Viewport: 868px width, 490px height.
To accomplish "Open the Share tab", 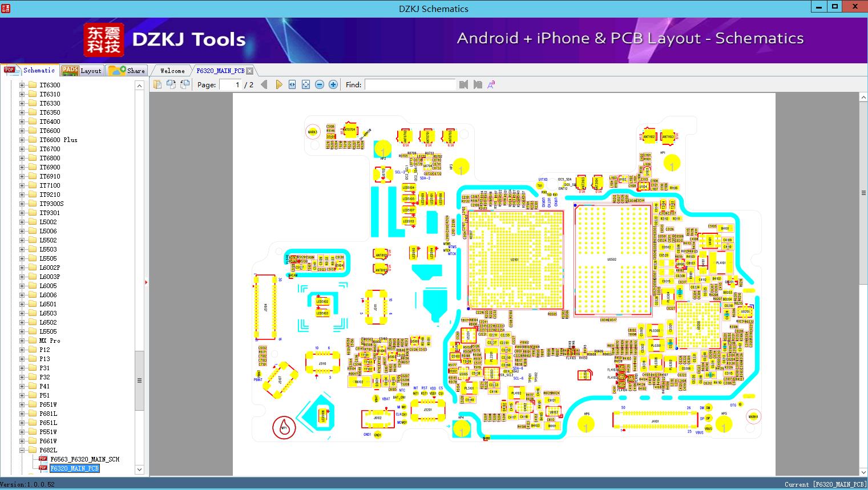I will [127, 70].
